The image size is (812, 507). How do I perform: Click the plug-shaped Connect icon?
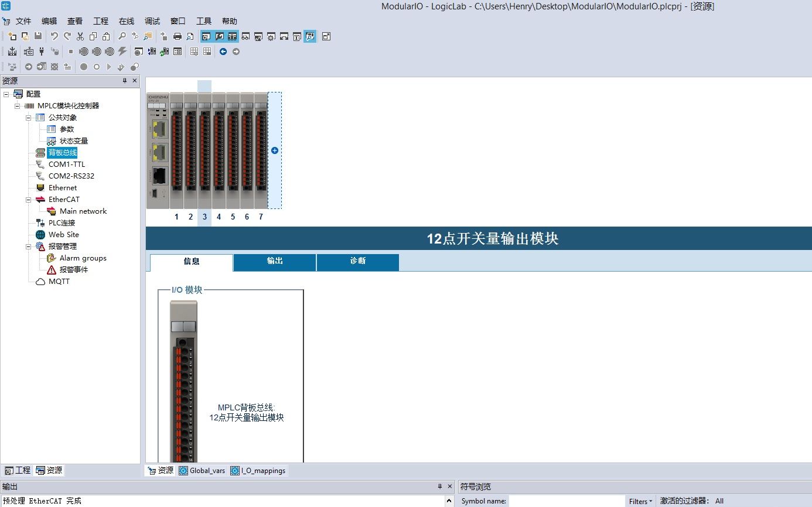coord(41,52)
